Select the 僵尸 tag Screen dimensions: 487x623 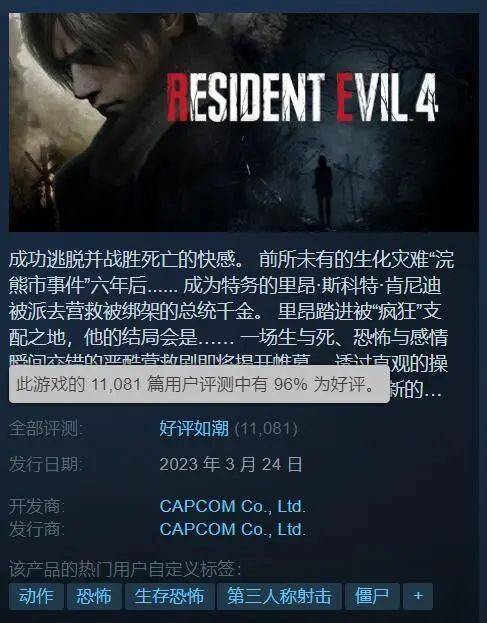(x=372, y=596)
